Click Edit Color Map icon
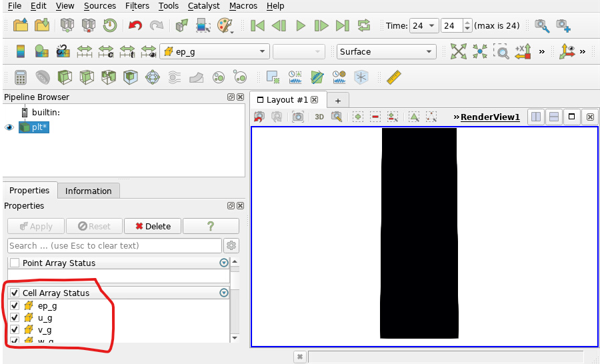The height and width of the screenshot is (364, 600). coord(42,51)
